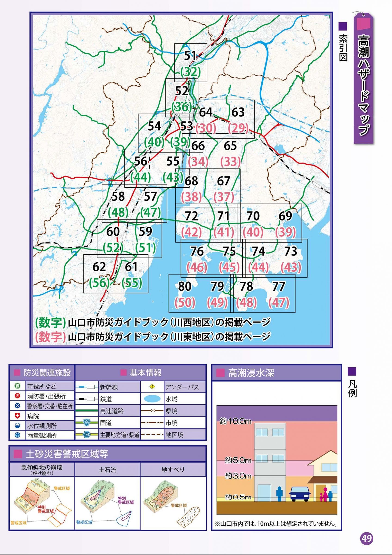Click map section number 64

point(206,112)
